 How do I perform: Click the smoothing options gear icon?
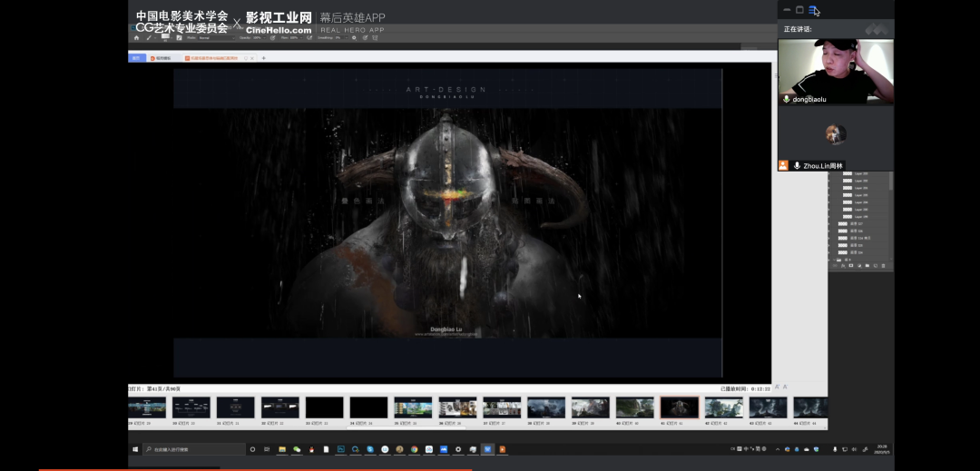tap(353, 38)
